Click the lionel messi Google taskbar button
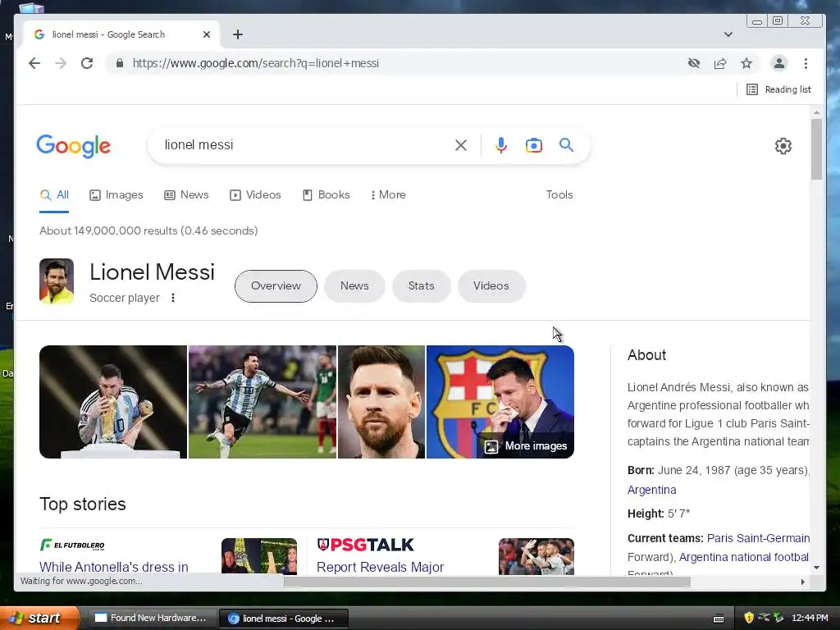The height and width of the screenshot is (630, 840). [x=284, y=619]
